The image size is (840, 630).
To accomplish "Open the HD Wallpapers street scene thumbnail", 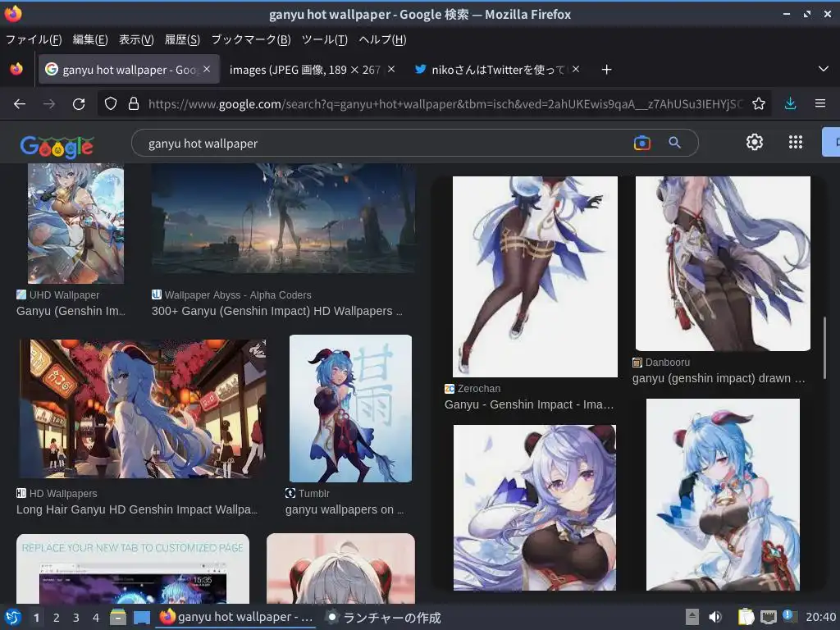I will coord(143,409).
